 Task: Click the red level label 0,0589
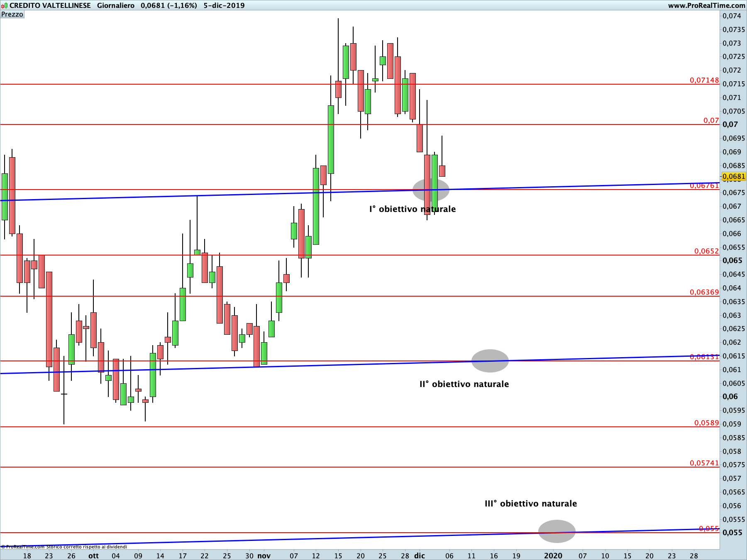click(707, 423)
